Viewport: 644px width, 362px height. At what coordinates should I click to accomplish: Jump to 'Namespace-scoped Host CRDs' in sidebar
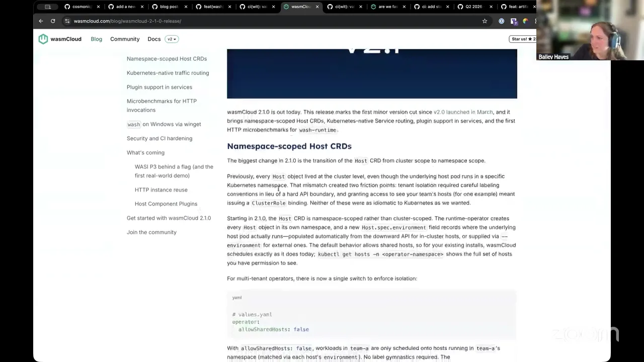[167, 59]
